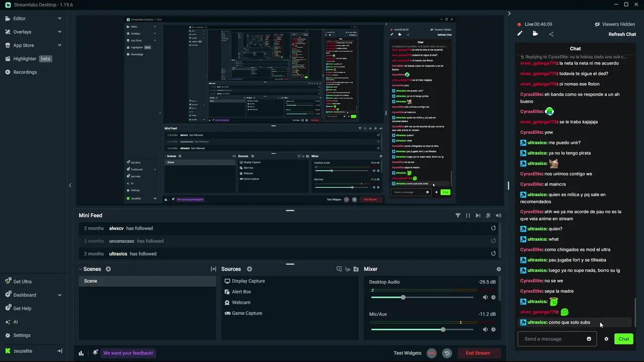644x362 pixels.
Task: Pause the Mini Feed alert queue
Action: [x=468, y=215]
